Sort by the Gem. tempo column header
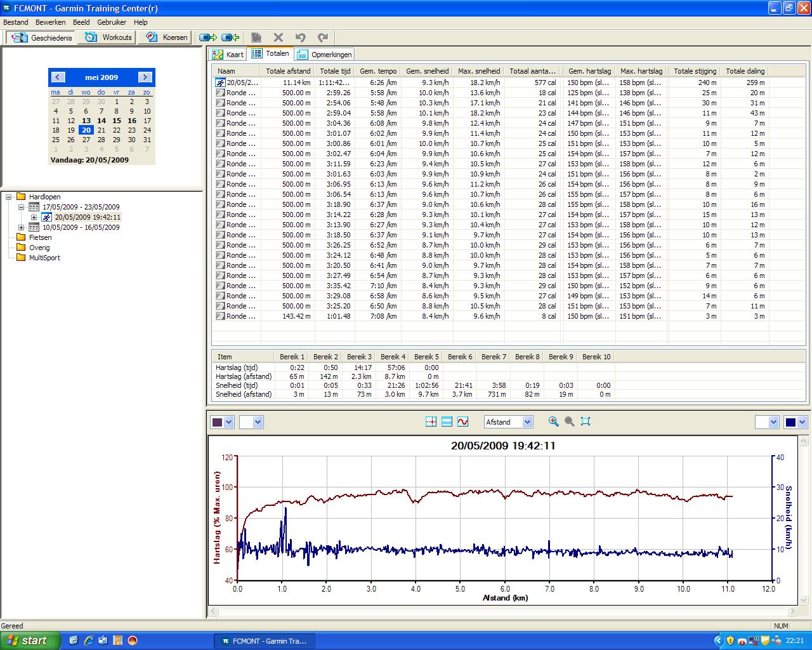 378,71
